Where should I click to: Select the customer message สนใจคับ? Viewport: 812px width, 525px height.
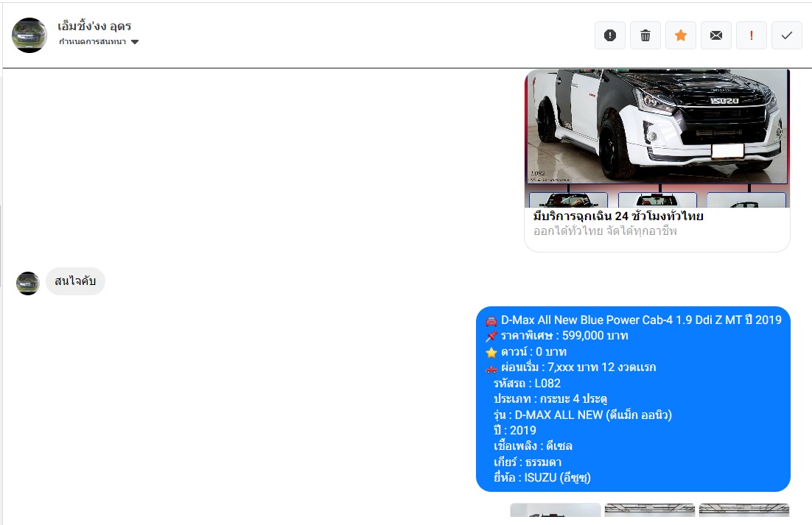point(76,281)
